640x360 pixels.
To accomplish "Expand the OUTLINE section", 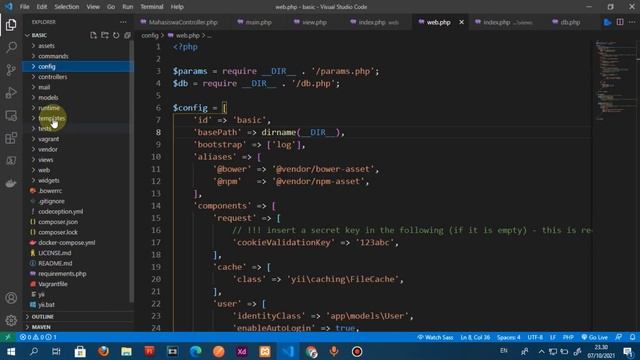I will click(x=78, y=317).
